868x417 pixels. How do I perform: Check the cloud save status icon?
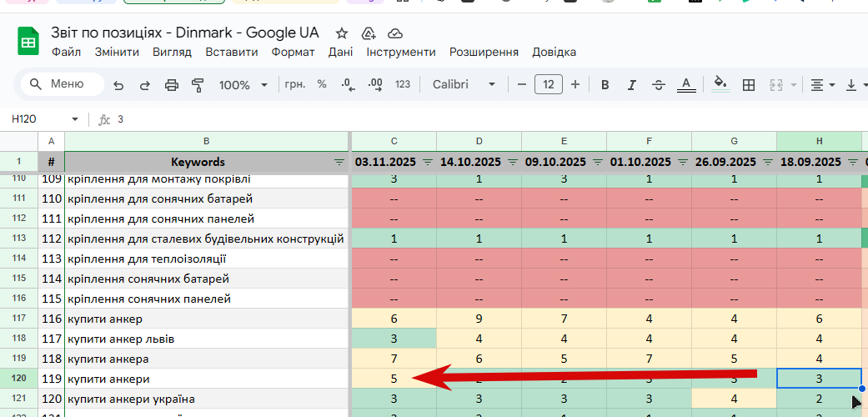click(x=394, y=34)
